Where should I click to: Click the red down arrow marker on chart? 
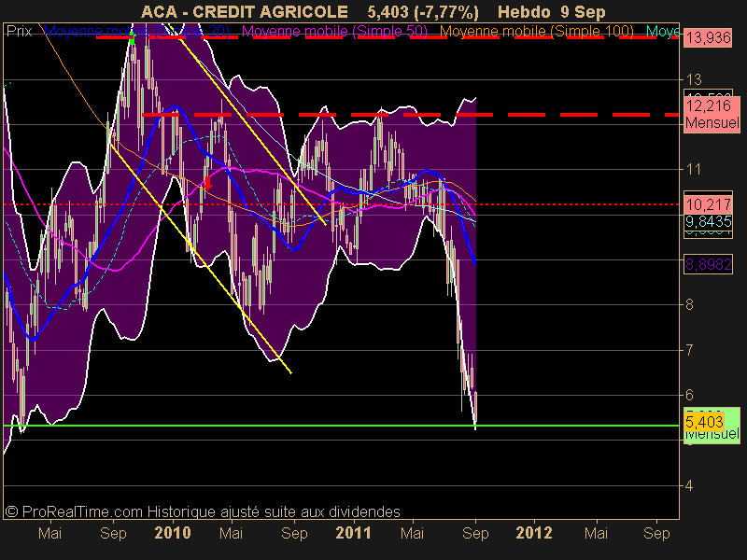pos(207,183)
